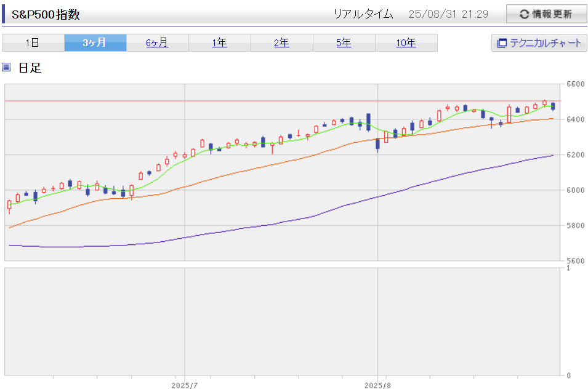The width and height of the screenshot is (588, 392).
Task: Show the 5年 chart range
Action: (x=344, y=42)
